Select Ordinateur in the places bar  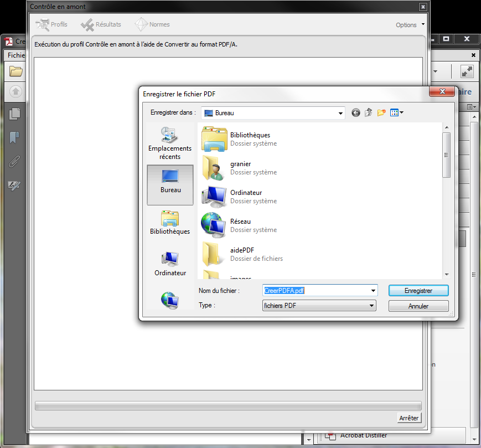170,264
